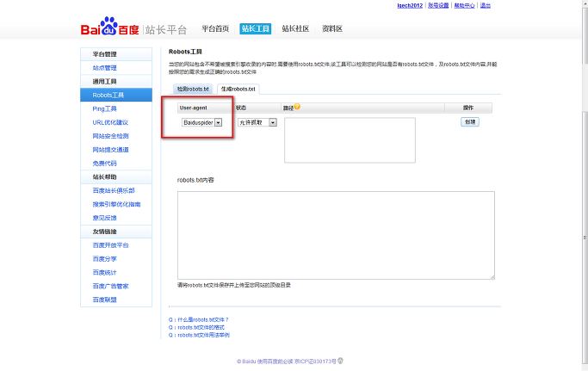
Task: Open 百度站长俱乐部 sidebar link
Action: [x=114, y=190]
